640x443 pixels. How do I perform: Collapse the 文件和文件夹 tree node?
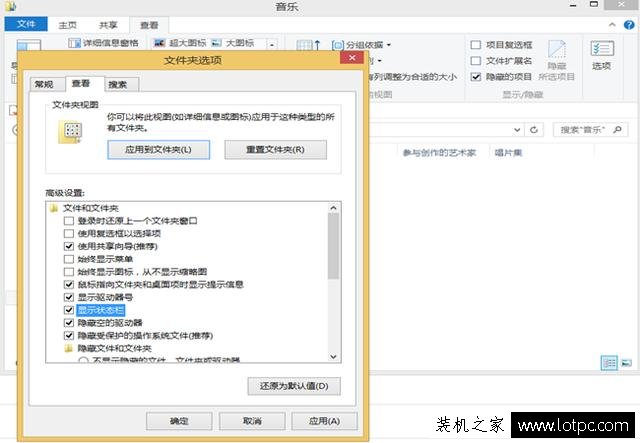tap(53, 208)
